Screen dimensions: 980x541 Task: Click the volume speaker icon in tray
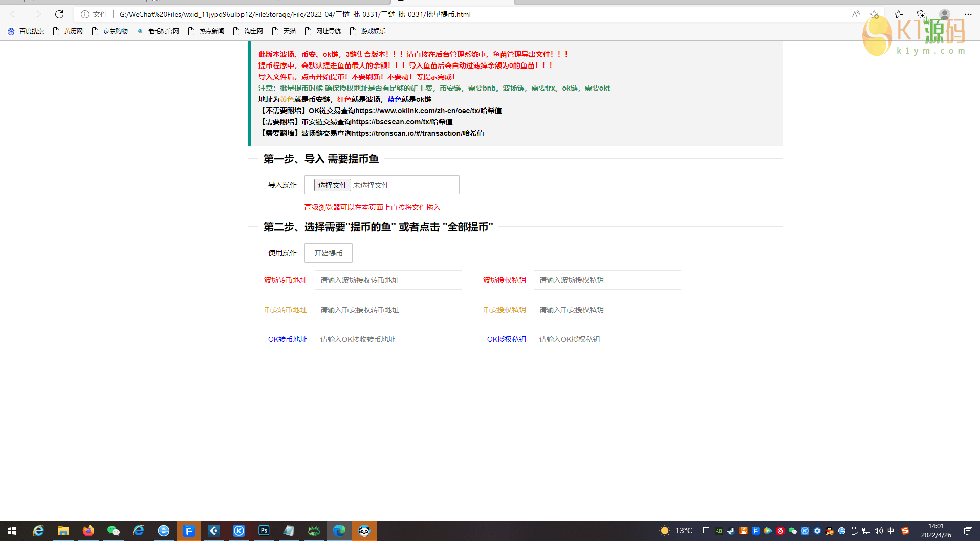(x=879, y=531)
